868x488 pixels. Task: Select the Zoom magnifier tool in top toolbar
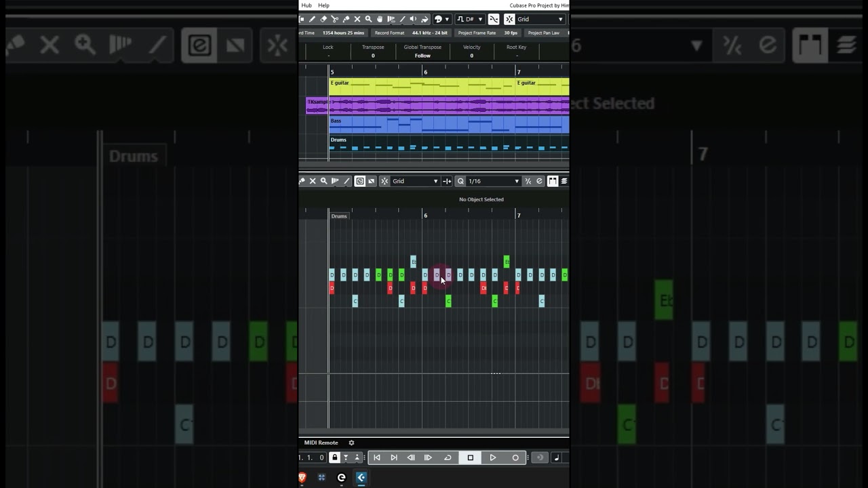pos(368,19)
